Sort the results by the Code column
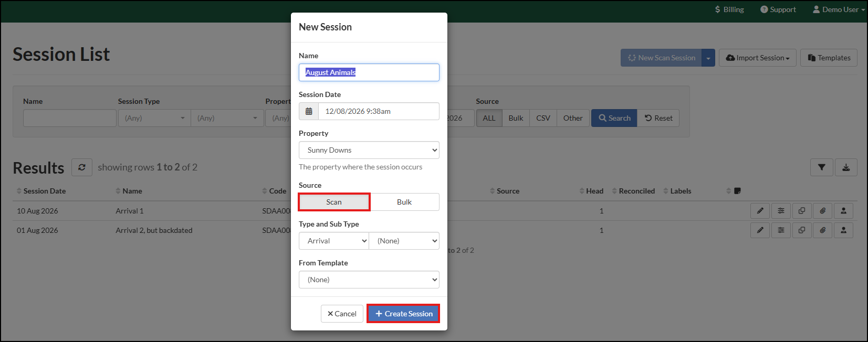 click(x=274, y=191)
